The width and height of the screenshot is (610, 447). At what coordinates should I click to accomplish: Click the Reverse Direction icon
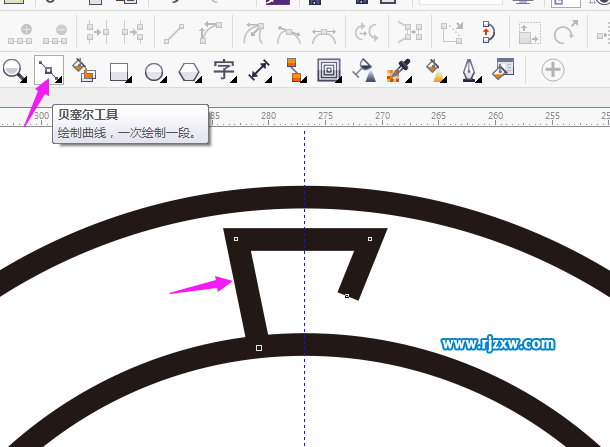[366, 32]
